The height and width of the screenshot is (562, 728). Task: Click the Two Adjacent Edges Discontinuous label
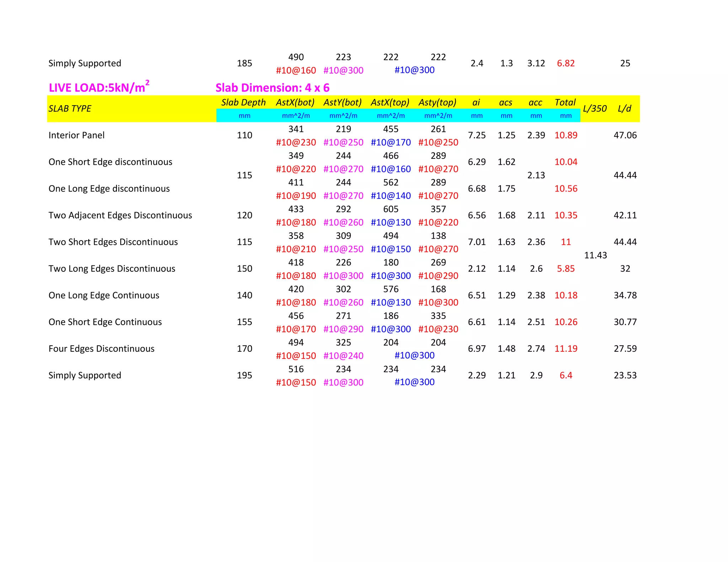coord(120,215)
